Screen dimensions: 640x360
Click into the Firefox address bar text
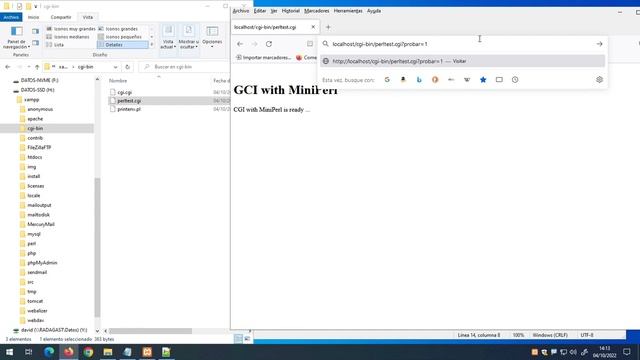[x=380, y=44]
